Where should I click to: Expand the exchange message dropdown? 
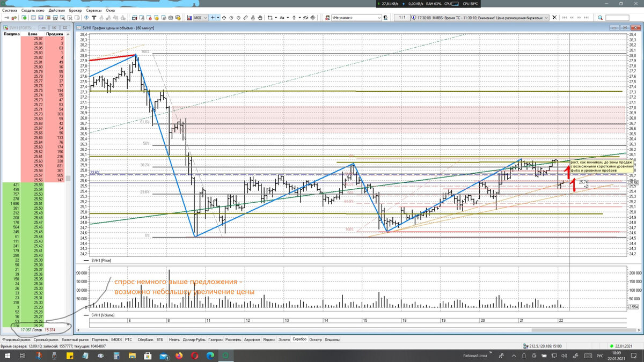pos(546,17)
